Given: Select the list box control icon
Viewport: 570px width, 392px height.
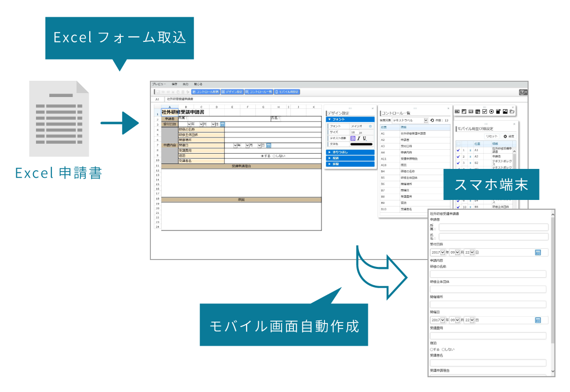Looking at the screenshot, I should (x=499, y=112).
